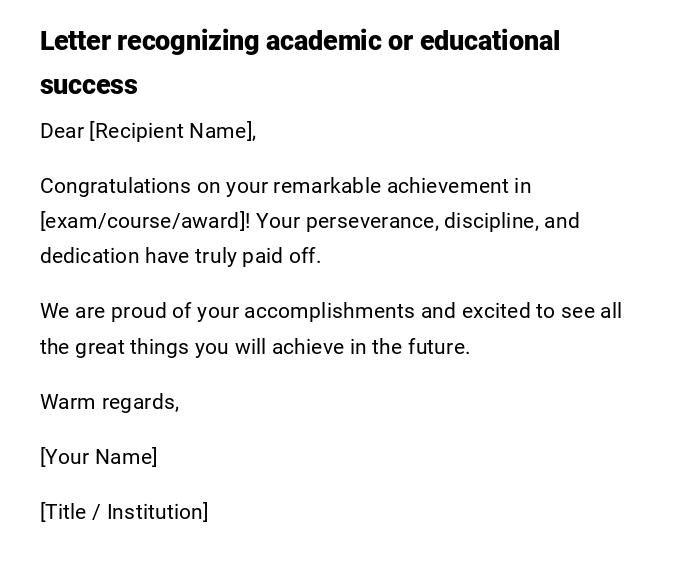
Task: Click the "Warm regards," closing line
Action: point(109,402)
